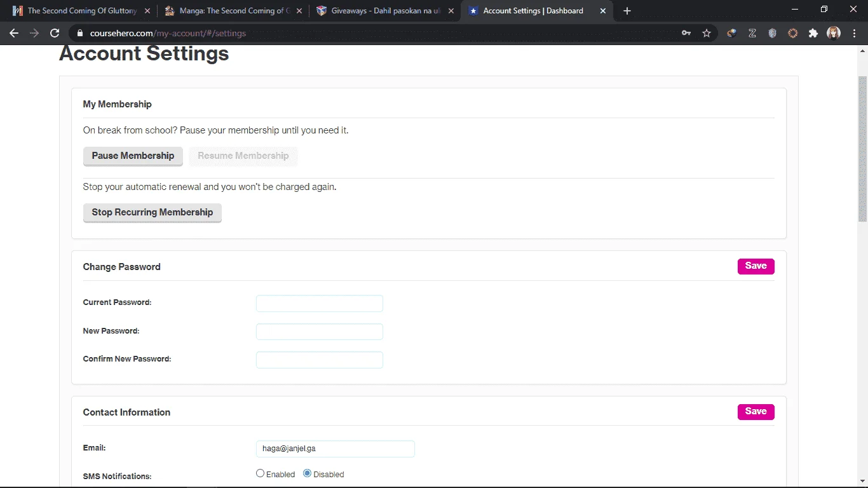Switch to The Second Coming Of Gluttony tab
The image size is (868, 488).
[81, 11]
